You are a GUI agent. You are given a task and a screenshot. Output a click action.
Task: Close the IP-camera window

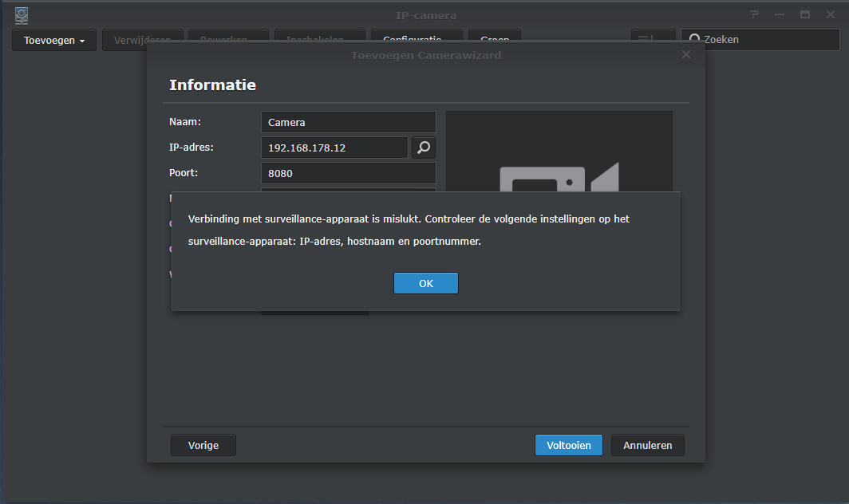point(831,14)
